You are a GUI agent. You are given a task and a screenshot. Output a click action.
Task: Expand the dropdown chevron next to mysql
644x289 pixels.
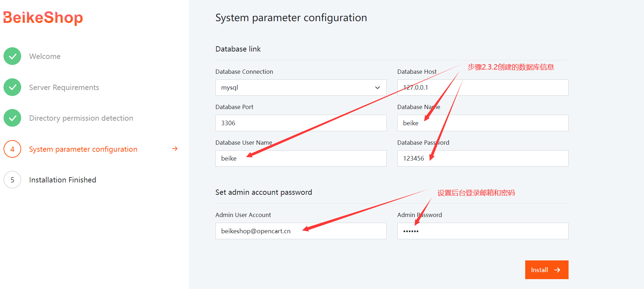[x=378, y=88]
